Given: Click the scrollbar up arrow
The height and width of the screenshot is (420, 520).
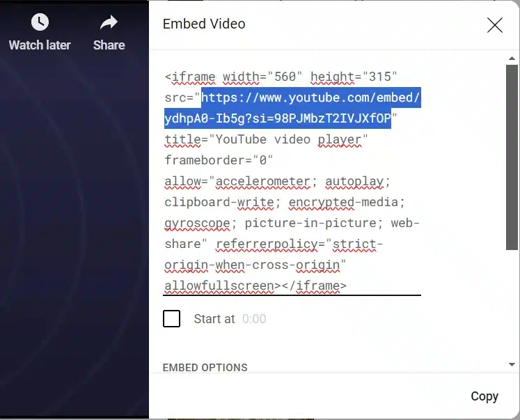Looking at the screenshot, I should [x=512, y=58].
